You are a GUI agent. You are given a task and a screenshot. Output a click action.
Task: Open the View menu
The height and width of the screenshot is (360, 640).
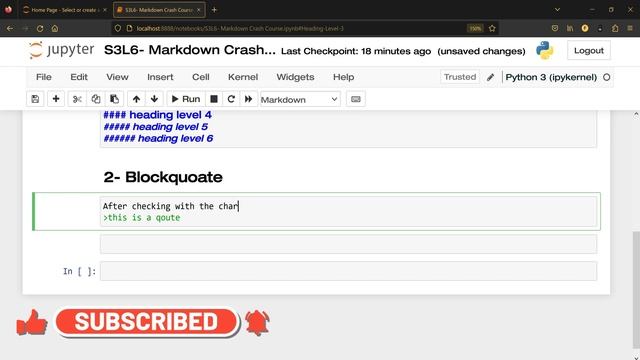[117, 77]
